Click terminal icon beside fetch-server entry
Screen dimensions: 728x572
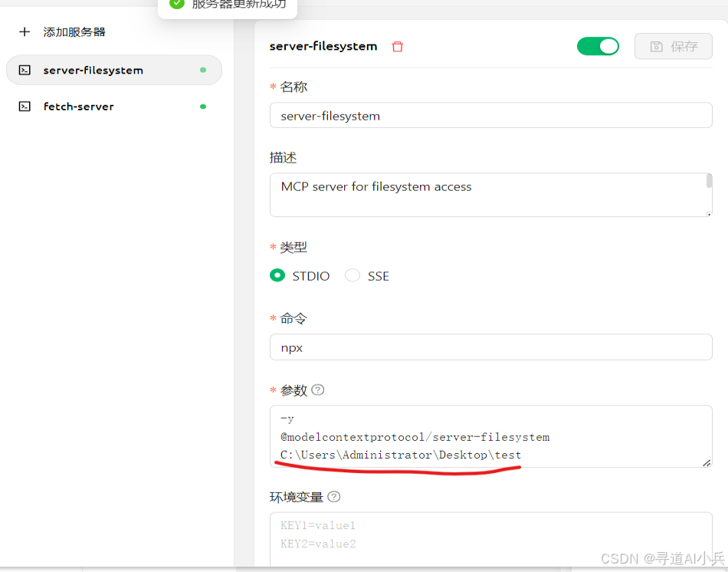click(x=25, y=107)
